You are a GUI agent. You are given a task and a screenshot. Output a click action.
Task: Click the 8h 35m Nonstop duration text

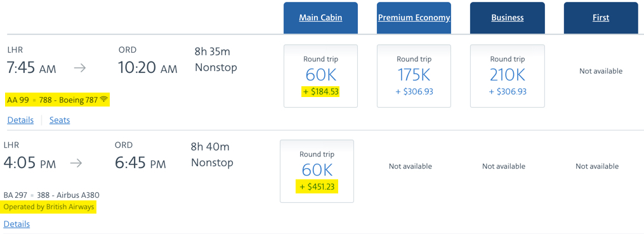point(216,60)
